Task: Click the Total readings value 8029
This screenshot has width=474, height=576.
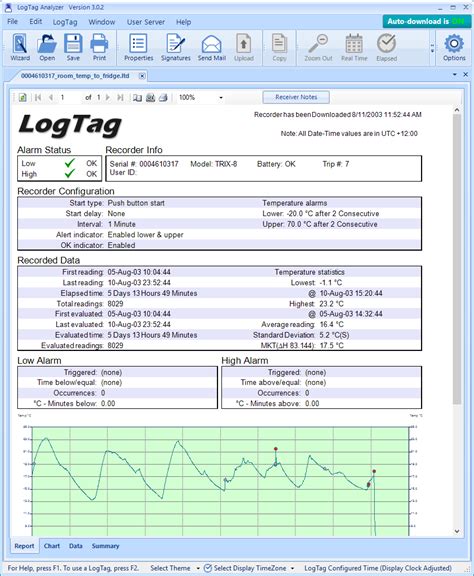Action: pos(115,303)
